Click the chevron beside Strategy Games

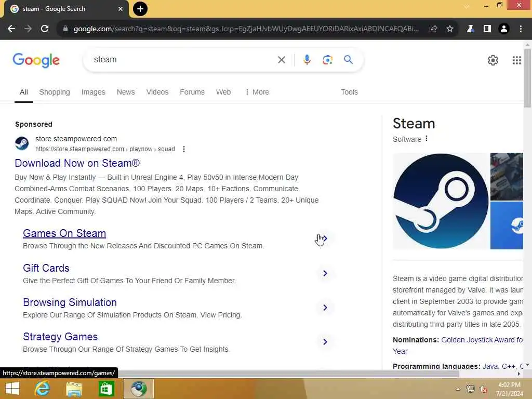(325, 342)
